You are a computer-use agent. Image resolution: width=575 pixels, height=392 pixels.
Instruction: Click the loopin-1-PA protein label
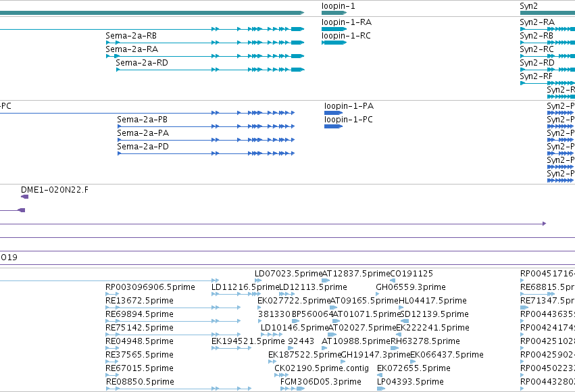pyautogui.click(x=349, y=106)
